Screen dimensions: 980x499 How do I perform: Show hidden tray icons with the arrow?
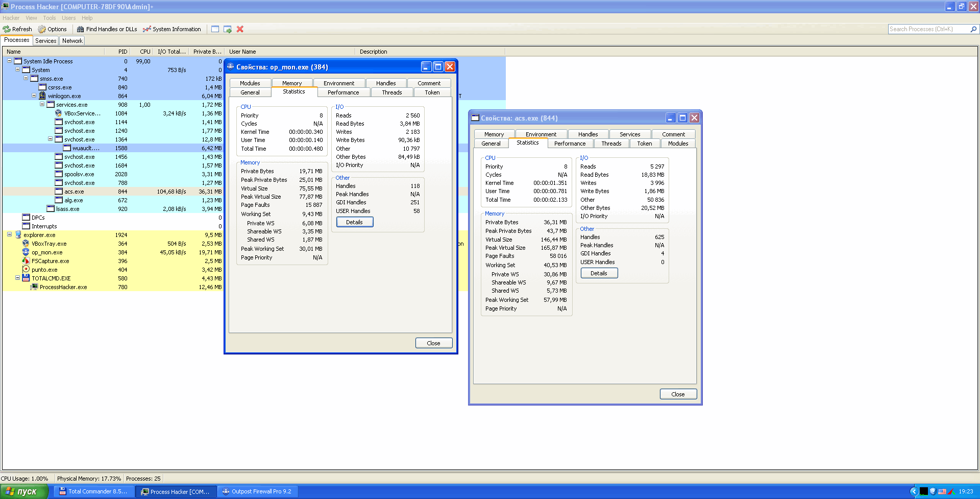pyautogui.click(x=914, y=491)
